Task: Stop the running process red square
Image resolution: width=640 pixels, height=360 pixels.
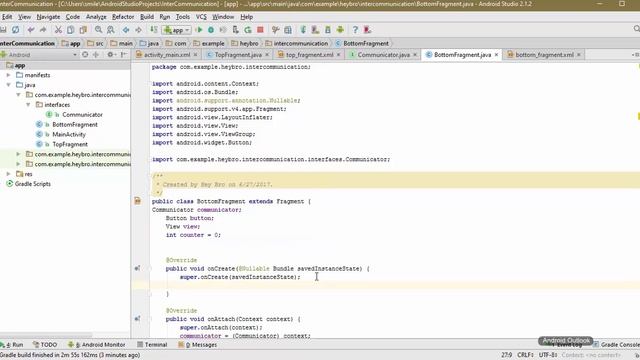Action: (x=260, y=30)
